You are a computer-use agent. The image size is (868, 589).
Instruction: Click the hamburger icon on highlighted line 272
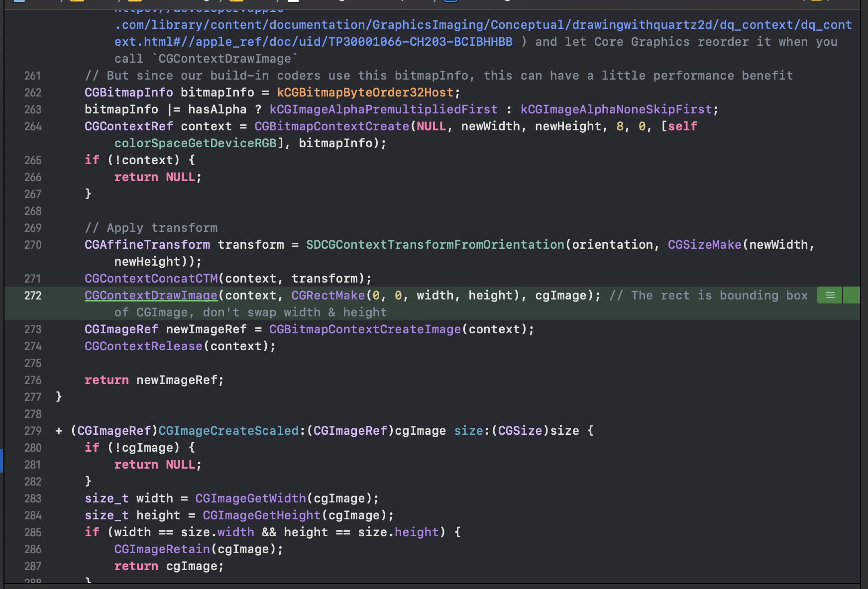point(829,295)
